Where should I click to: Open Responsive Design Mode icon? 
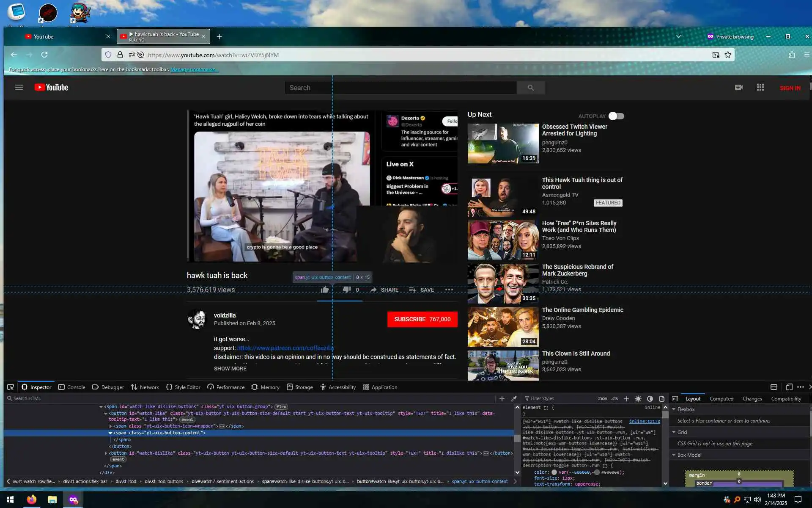(x=789, y=387)
